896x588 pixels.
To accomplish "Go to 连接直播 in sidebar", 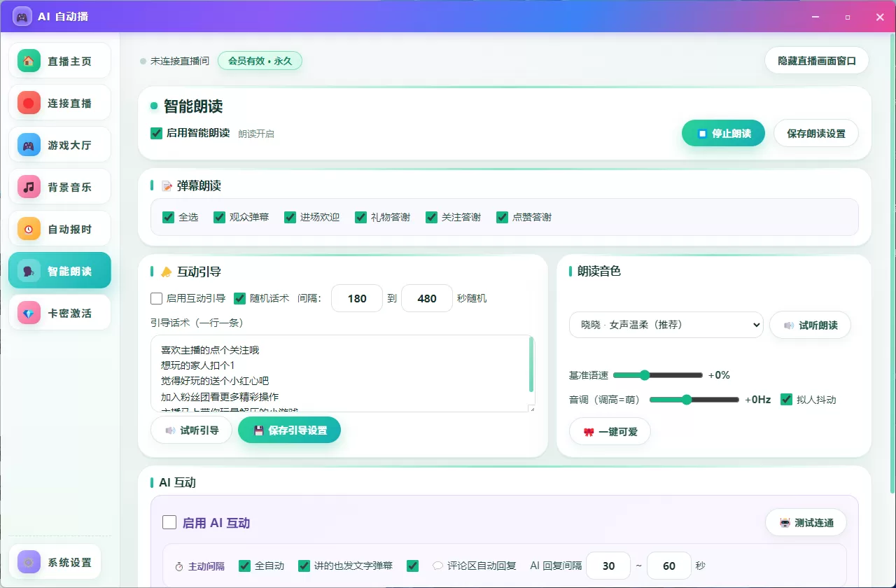I will pos(59,103).
